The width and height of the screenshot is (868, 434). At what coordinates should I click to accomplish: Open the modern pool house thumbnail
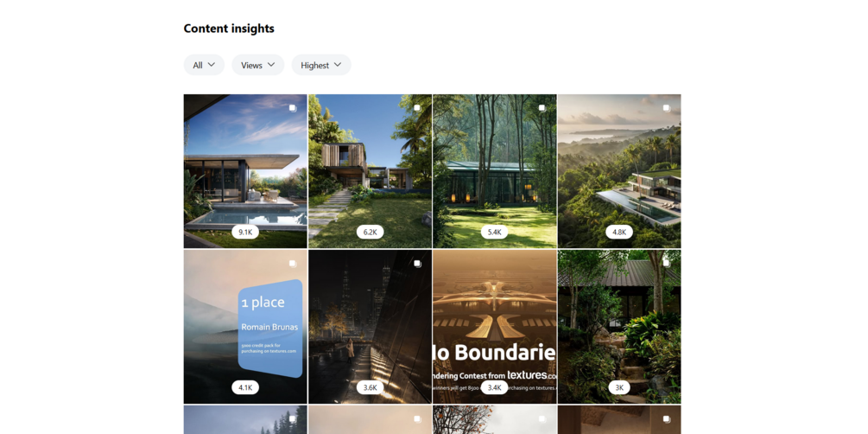point(245,171)
